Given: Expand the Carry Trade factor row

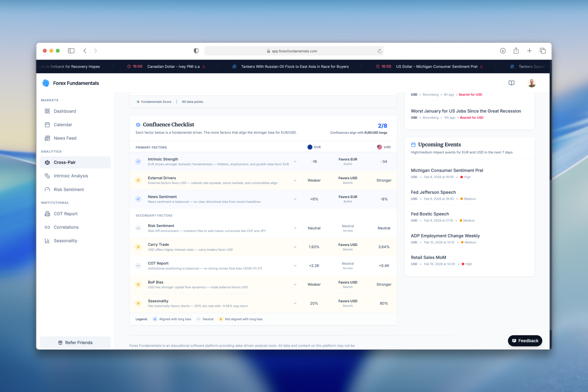Looking at the screenshot, I should 295,247.
